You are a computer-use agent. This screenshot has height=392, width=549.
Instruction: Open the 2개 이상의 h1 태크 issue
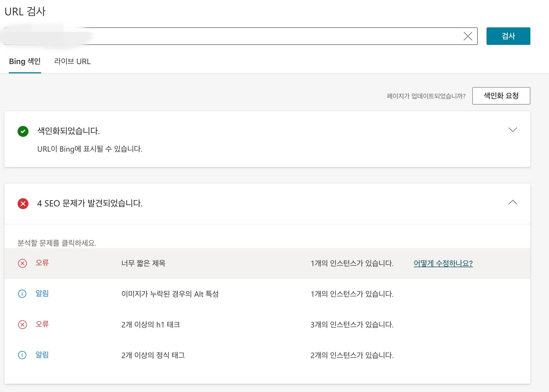point(151,325)
